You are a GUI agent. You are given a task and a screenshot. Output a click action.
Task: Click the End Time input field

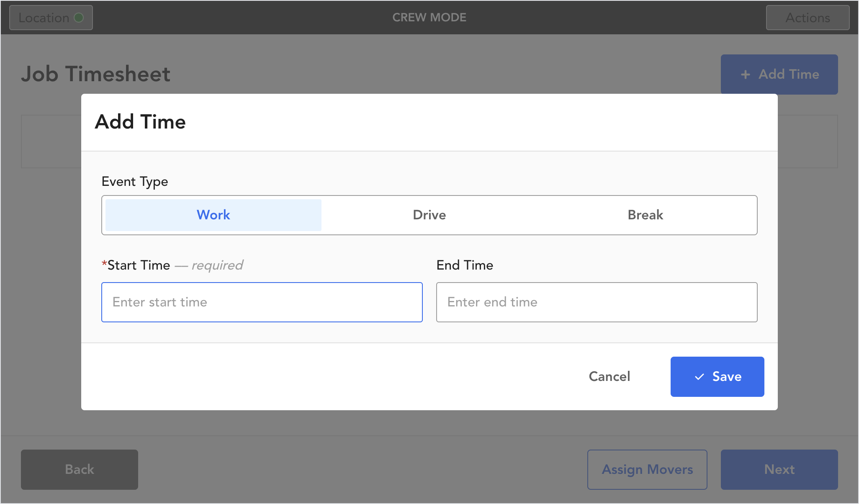pyautogui.click(x=597, y=302)
